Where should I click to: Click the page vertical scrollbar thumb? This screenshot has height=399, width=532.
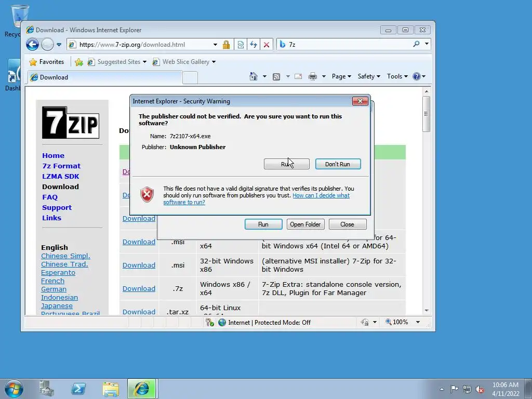click(426, 114)
